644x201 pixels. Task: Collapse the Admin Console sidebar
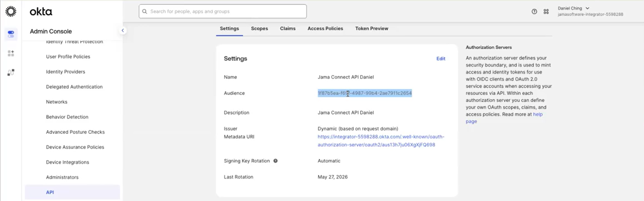pyautogui.click(x=122, y=31)
